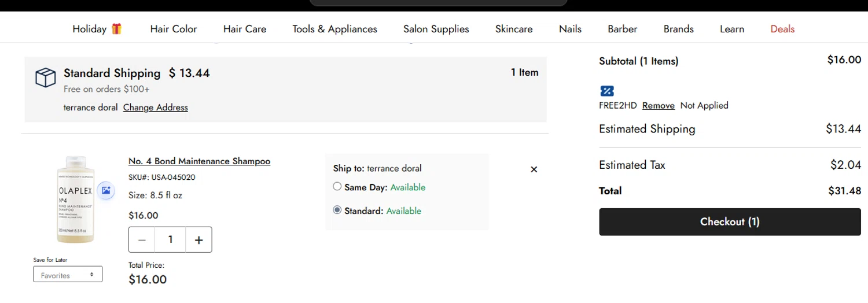Click the Change Address link
The image size is (868, 303).
pos(155,108)
